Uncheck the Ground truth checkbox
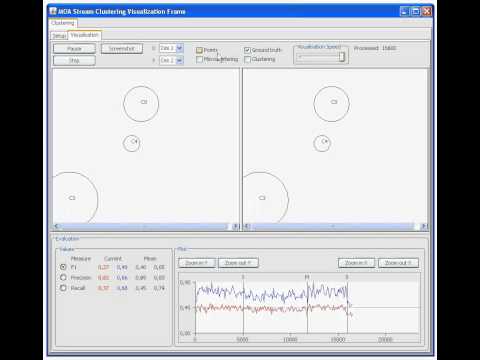Image resolution: width=480 pixels, height=360 pixels. click(247, 50)
